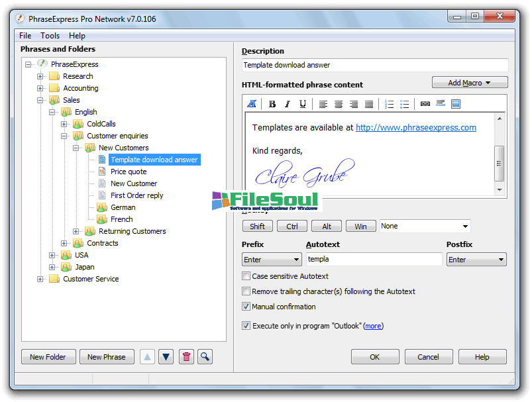Move the phrase down with the down arrow
Screen dimensions: 532x402
[166, 357]
